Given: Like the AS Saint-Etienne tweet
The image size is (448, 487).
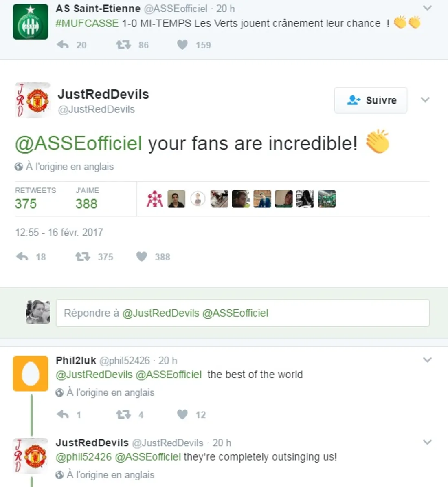Looking at the screenshot, I should point(182,45).
